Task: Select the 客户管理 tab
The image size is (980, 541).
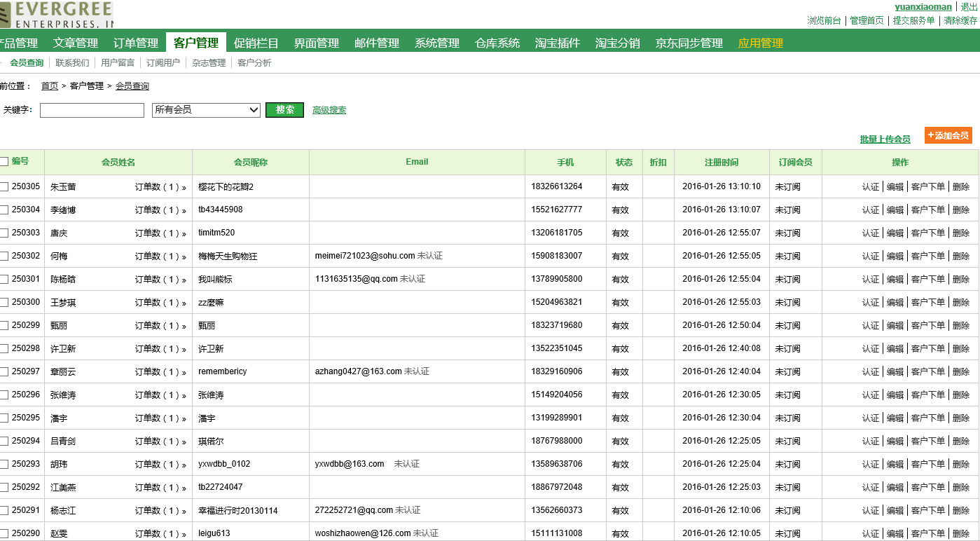Action: (196, 43)
